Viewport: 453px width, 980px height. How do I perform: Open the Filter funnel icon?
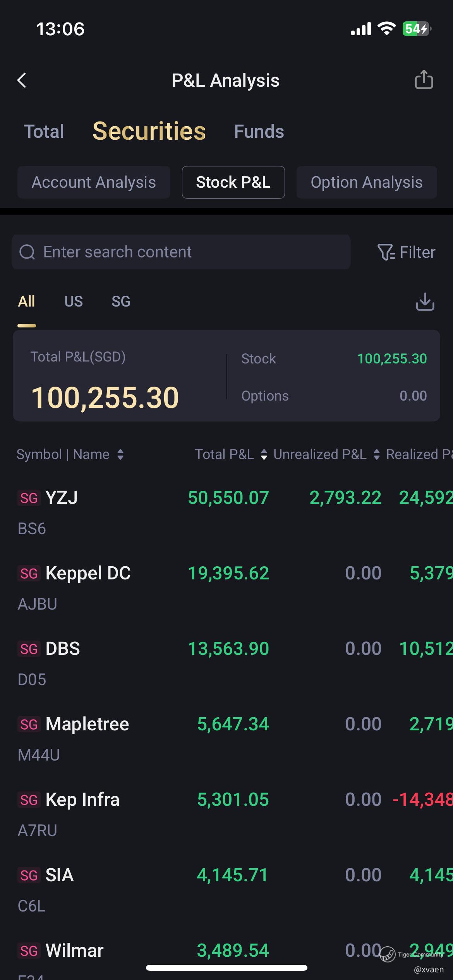point(386,252)
